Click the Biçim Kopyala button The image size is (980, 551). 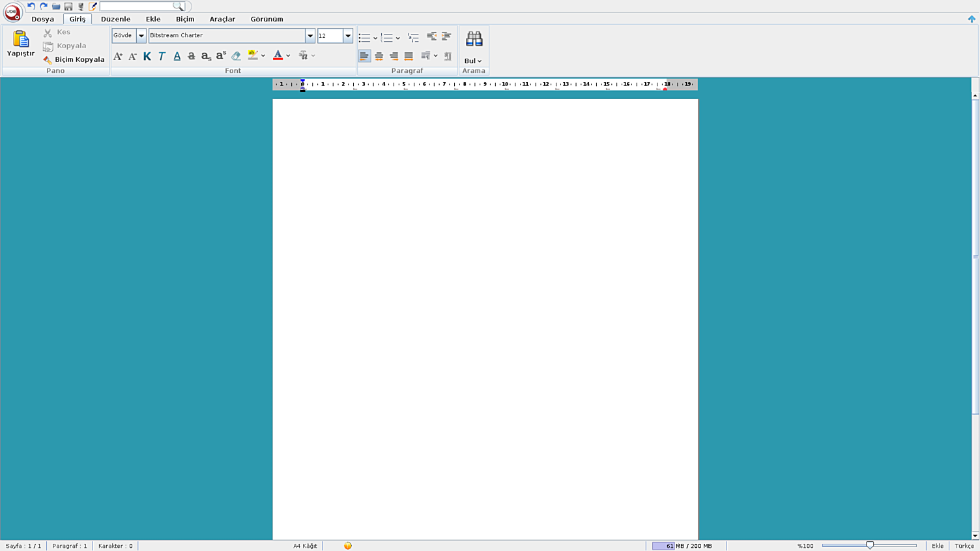coord(74,59)
